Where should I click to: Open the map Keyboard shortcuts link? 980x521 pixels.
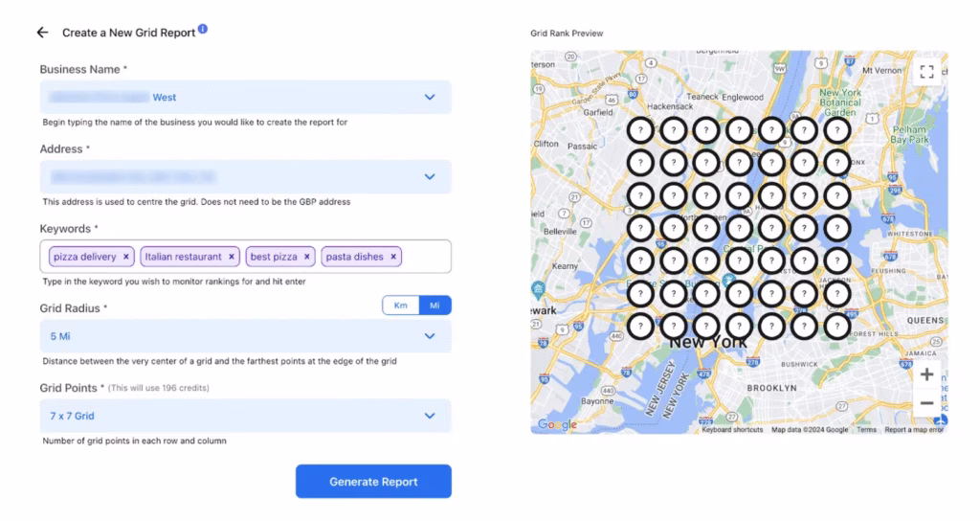(x=732, y=430)
